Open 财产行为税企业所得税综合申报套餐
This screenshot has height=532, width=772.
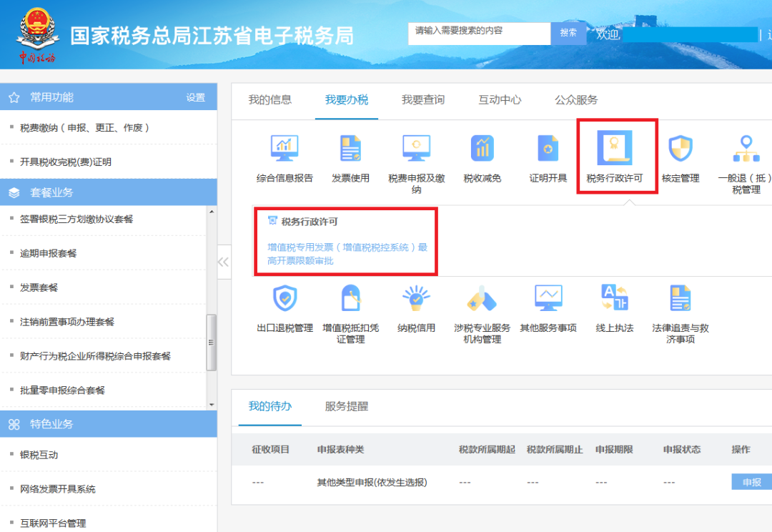[95, 356]
